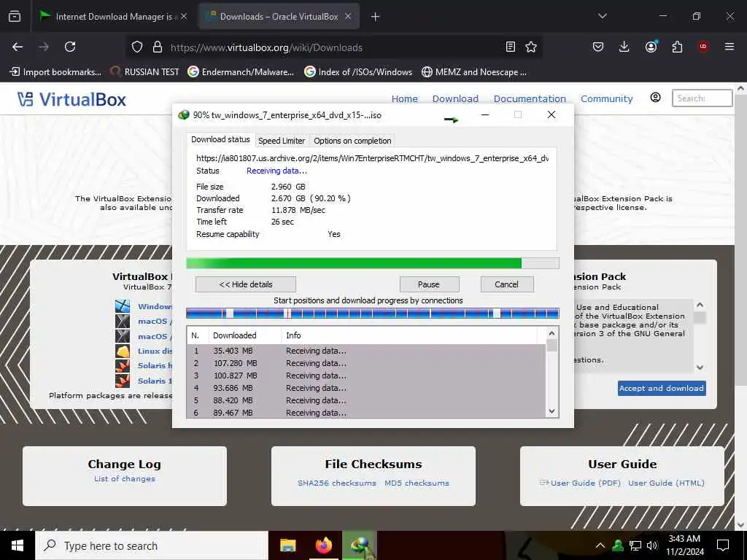
Task: Select the Download status tab in IDM
Action: (x=220, y=139)
